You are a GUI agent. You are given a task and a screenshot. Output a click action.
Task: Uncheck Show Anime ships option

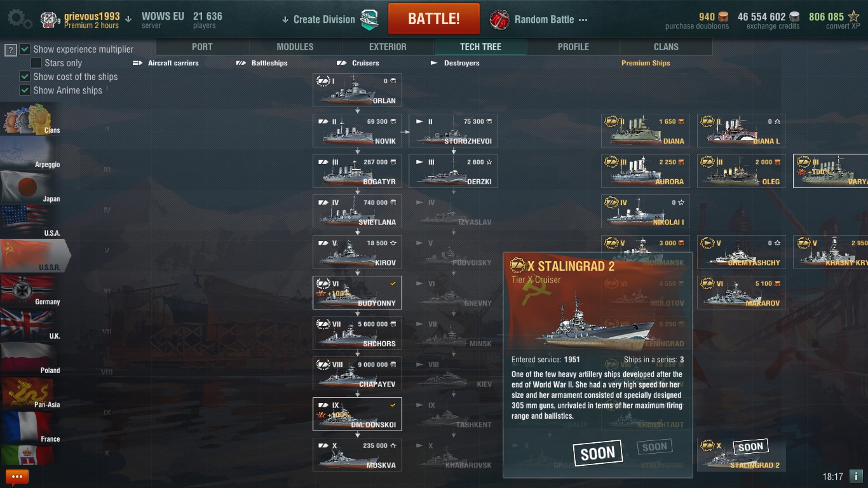25,90
